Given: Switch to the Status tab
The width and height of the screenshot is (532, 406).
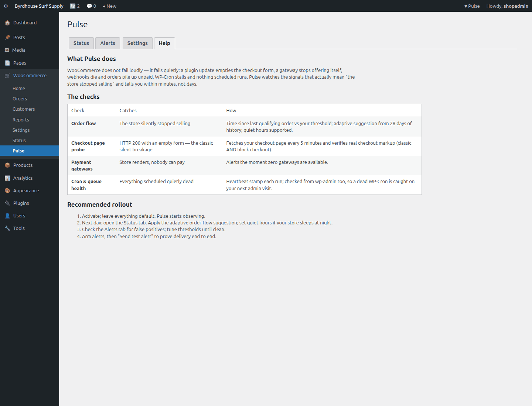Looking at the screenshot, I should tap(81, 43).
